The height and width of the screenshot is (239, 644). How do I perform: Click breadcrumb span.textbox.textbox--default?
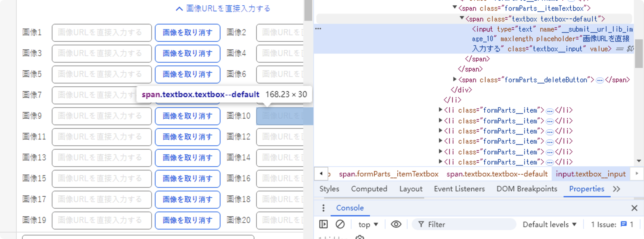[x=497, y=174]
